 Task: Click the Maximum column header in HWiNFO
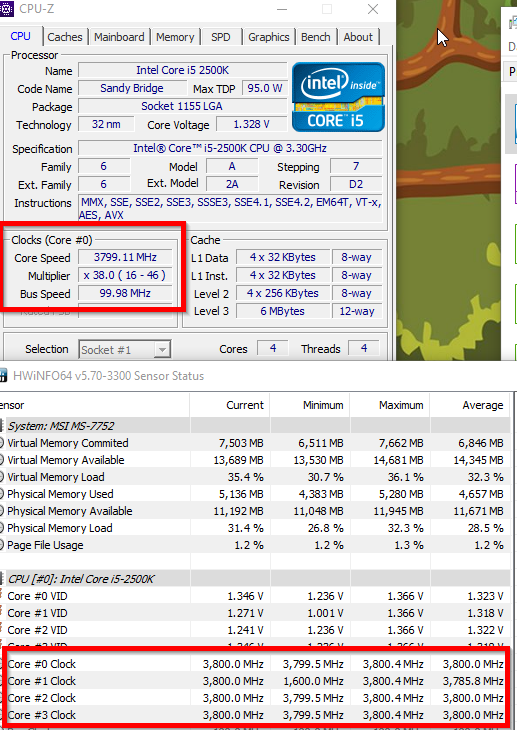(x=389, y=405)
